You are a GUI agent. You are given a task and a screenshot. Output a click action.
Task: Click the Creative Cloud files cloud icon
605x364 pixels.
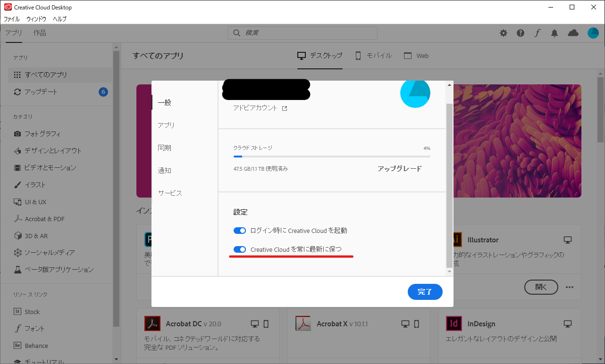[573, 33]
